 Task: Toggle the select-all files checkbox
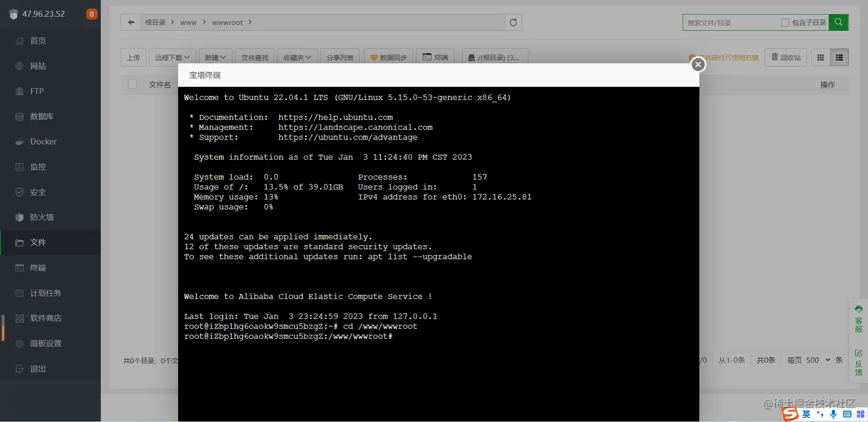133,84
